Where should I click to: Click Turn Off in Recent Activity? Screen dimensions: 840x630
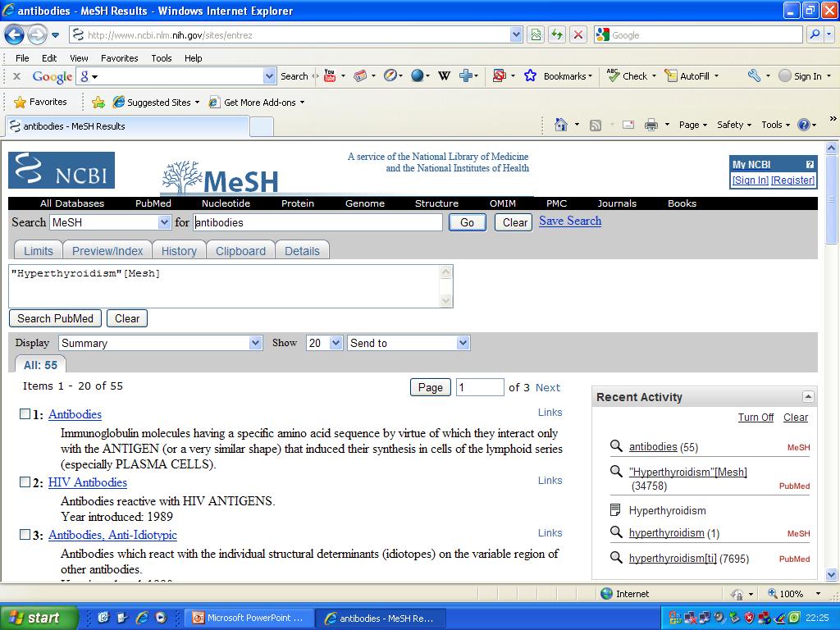[756, 418]
